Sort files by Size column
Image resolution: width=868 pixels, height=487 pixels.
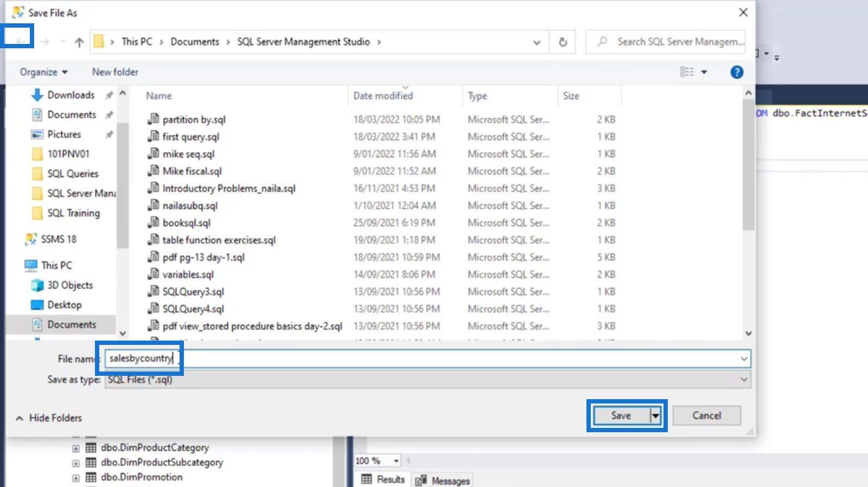point(571,95)
